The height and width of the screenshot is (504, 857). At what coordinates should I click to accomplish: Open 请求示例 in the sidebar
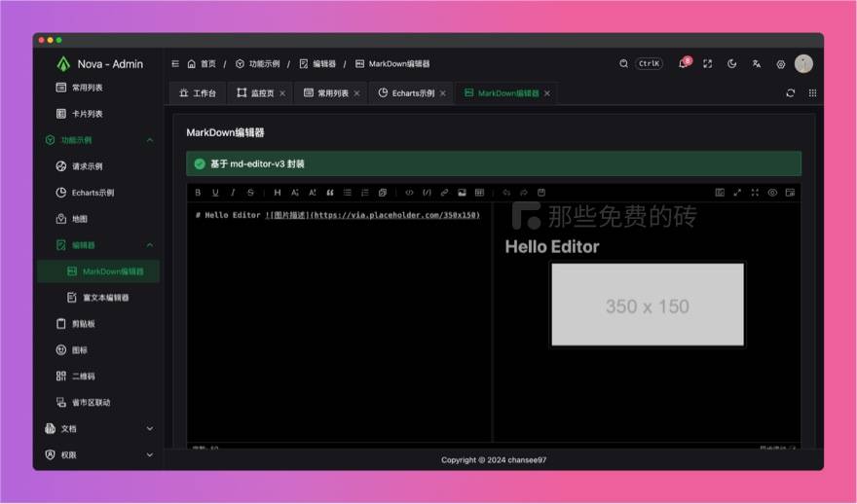point(99,166)
